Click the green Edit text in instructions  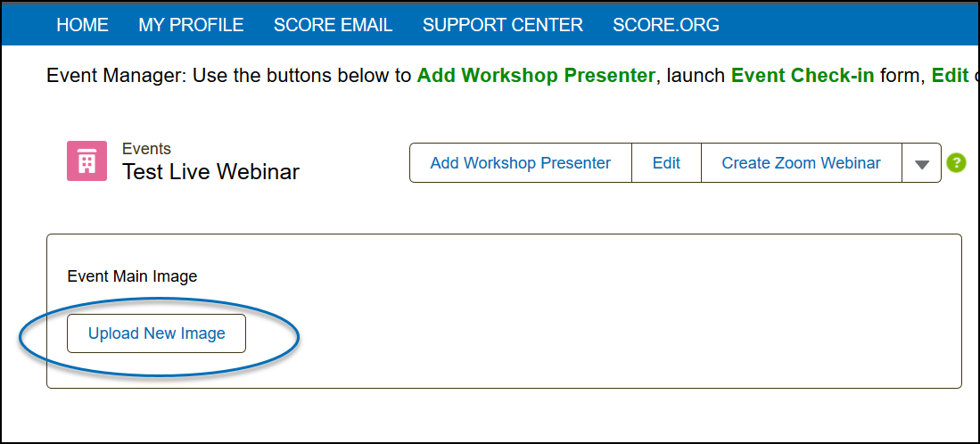(949, 76)
